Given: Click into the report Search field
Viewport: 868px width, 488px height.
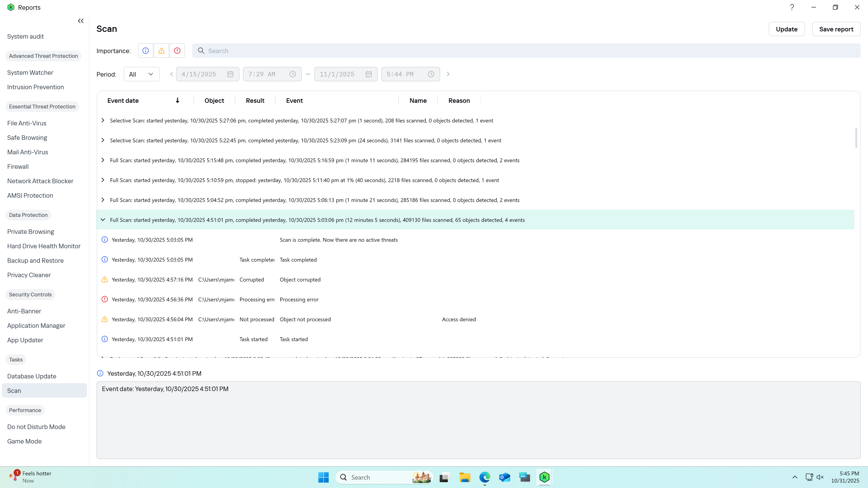Looking at the screenshot, I should 526,51.
